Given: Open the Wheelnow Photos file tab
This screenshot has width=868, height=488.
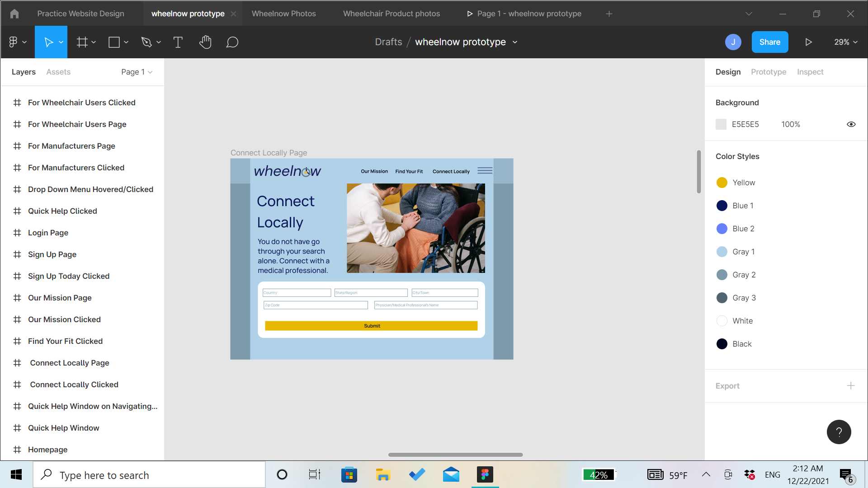Looking at the screenshot, I should pos(283,14).
